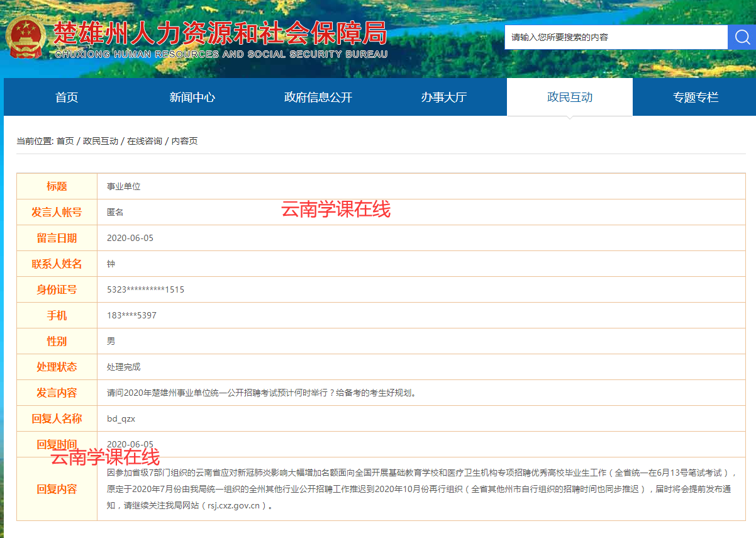Click the 内容页 breadcrumb text
The image size is (756, 538).
(x=184, y=141)
